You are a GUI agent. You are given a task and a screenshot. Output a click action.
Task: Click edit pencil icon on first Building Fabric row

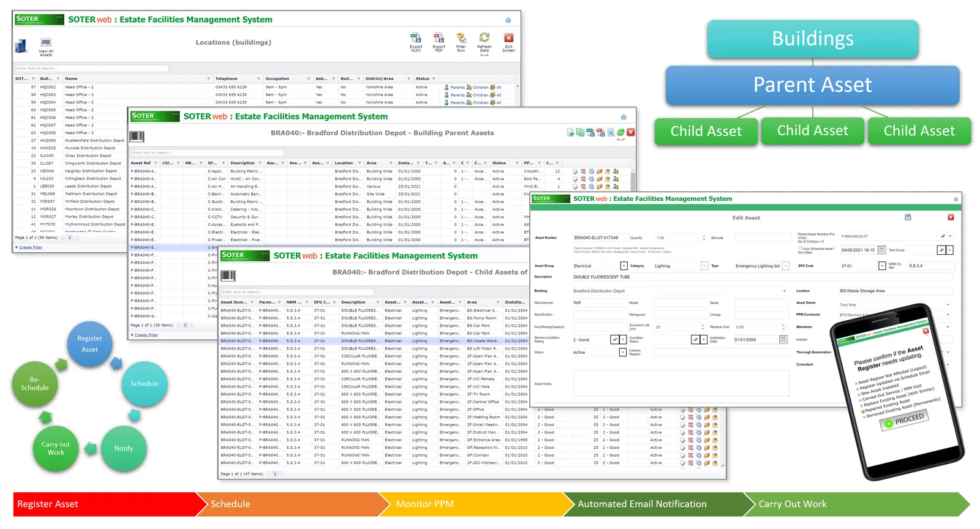(x=575, y=171)
